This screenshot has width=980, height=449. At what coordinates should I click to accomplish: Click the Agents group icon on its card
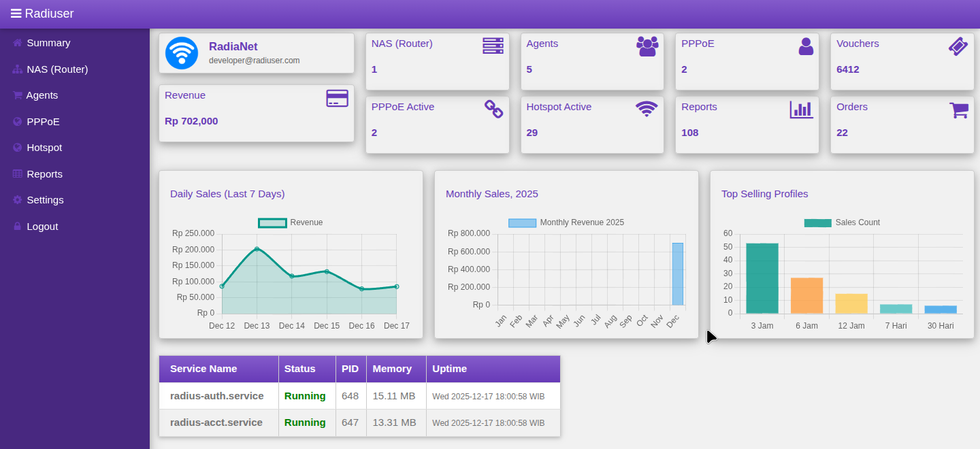[647, 45]
